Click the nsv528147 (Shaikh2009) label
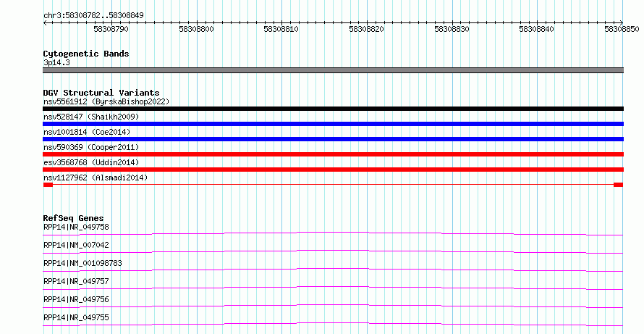This screenshot has width=644, height=334. click(91, 117)
